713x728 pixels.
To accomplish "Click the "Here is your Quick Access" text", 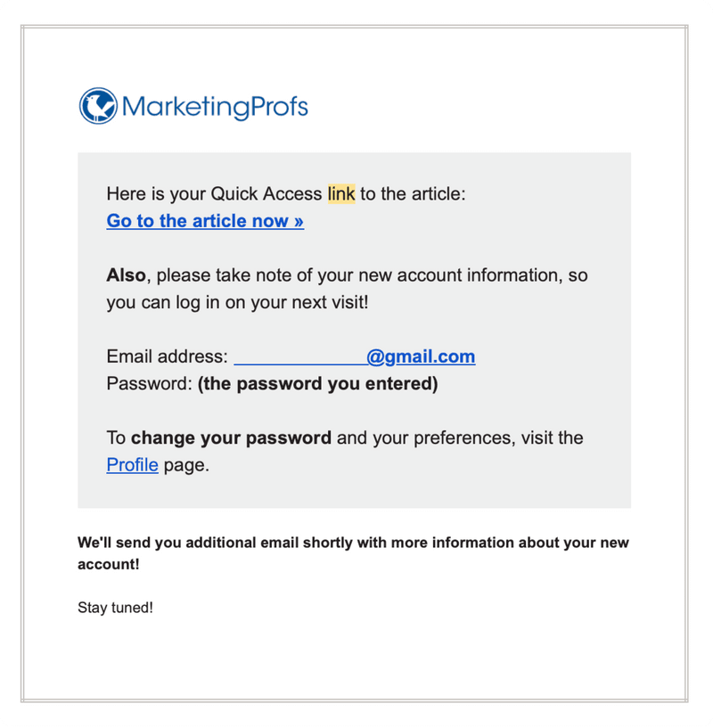I will tap(214, 193).
